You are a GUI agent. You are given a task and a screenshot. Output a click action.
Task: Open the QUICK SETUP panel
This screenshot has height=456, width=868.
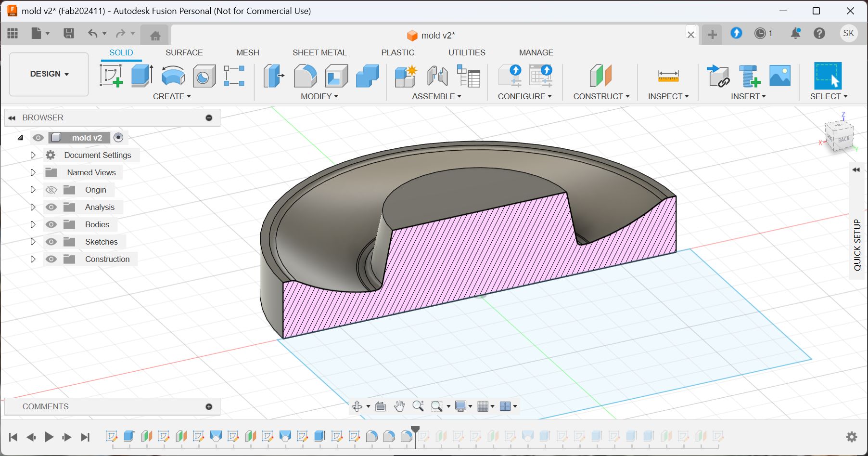pos(857,245)
